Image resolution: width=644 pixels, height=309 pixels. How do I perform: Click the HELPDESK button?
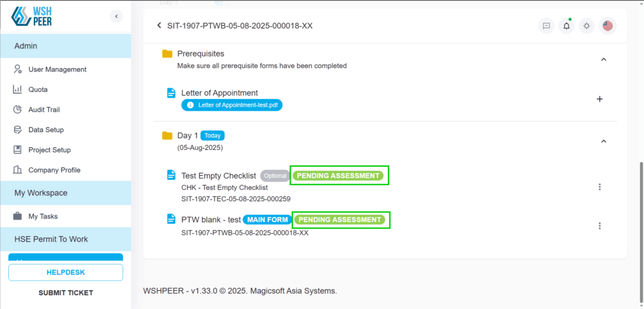coord(65,272)
